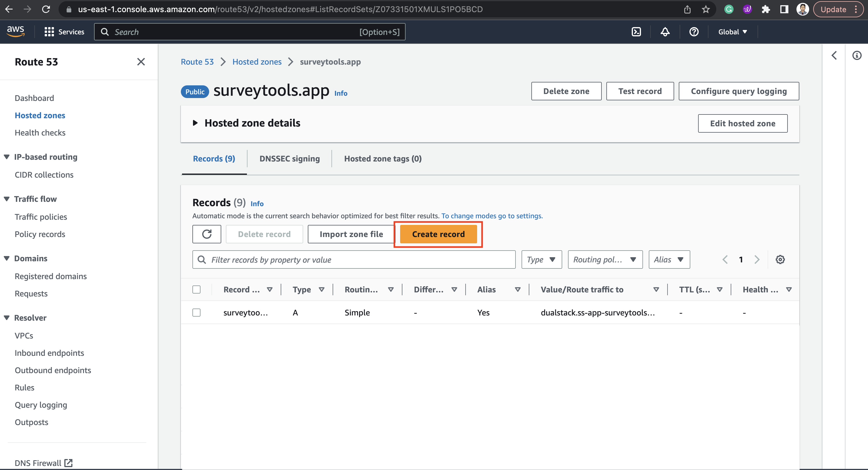Check the surveytoo... A record checkbox
This screenshot has height=470, width=868.
196,312
